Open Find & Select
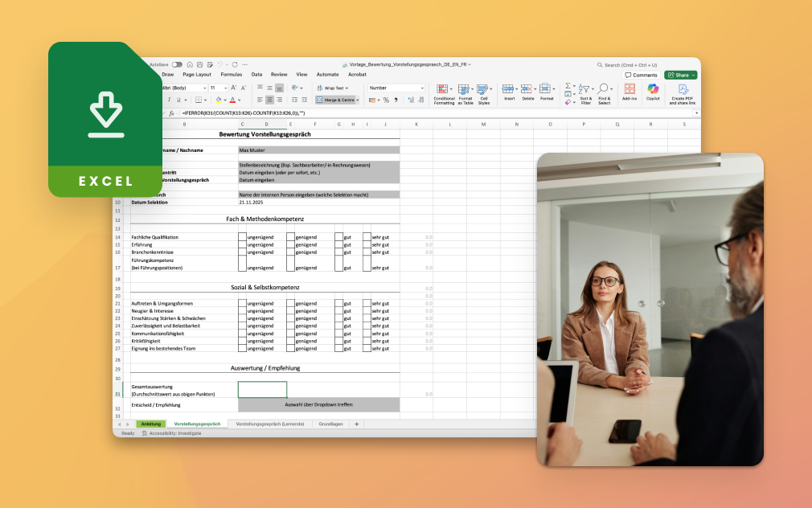 pos(605,94)
